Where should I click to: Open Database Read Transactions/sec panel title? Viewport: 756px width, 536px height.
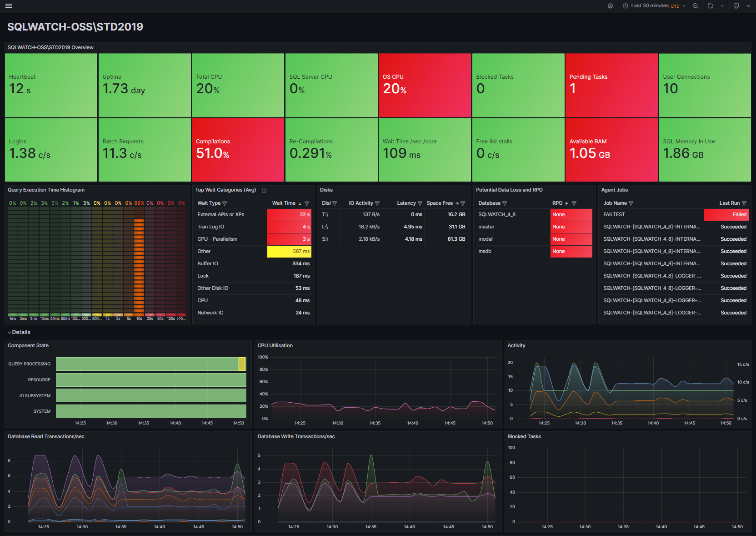point(46,437)
